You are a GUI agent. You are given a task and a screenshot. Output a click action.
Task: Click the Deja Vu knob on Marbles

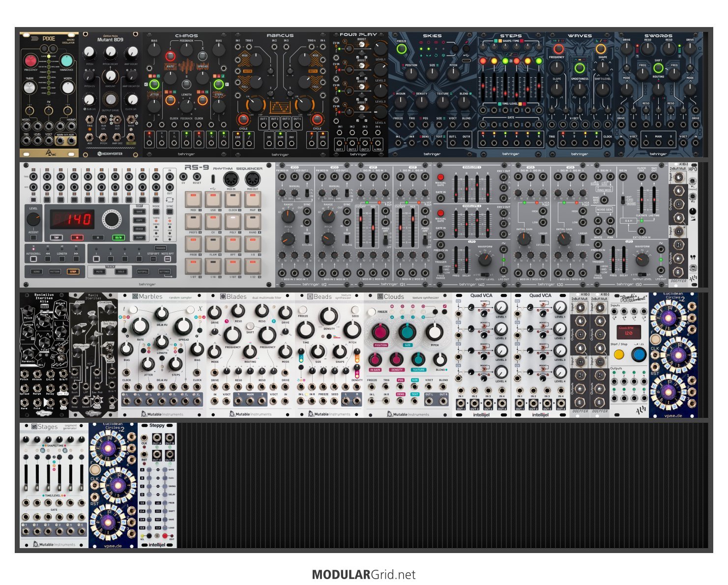click(162, 314)
